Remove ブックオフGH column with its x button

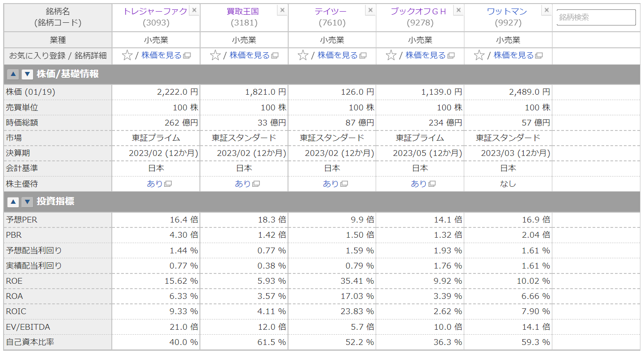coord(458,10)
